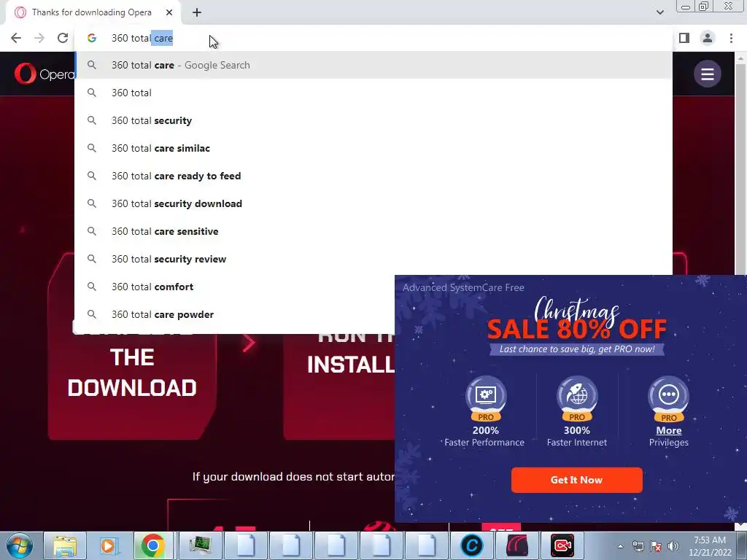Viewport: 747px width, 560px height.
Task: Open the circuit-board monitor taskbar app
Action: tap(200, 545)
